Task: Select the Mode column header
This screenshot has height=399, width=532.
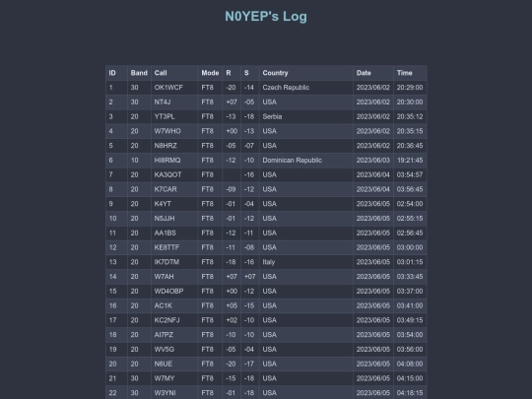Action: click(210, 73)
